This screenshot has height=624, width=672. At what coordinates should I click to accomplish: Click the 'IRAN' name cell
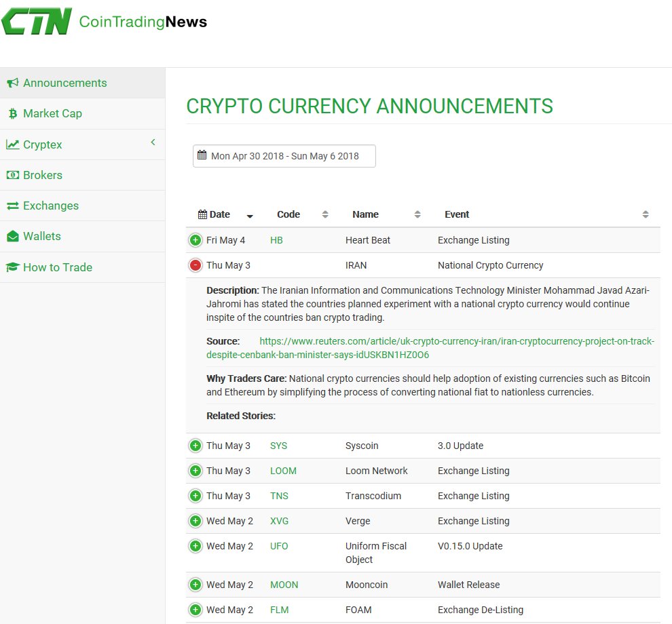click(356, 265)
